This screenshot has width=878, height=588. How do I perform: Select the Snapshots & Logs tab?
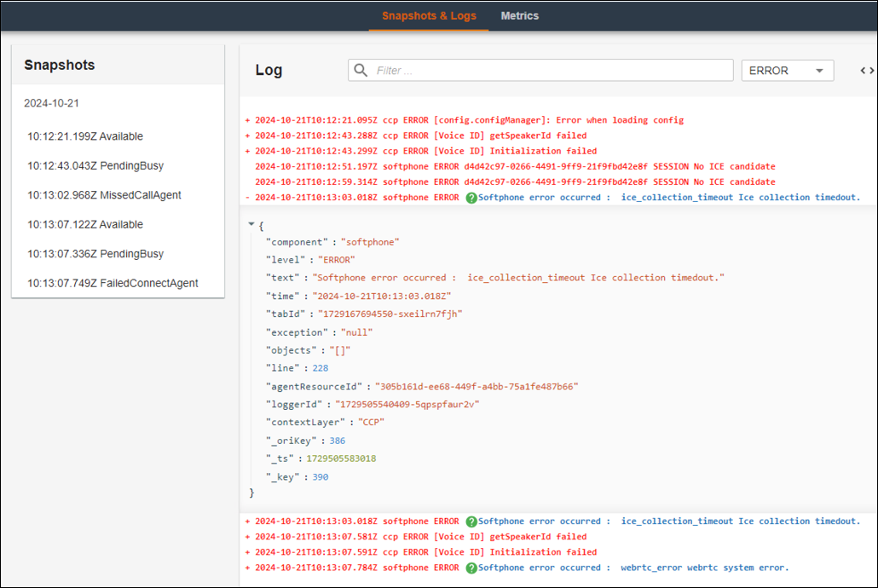click(x=428, y=15)
